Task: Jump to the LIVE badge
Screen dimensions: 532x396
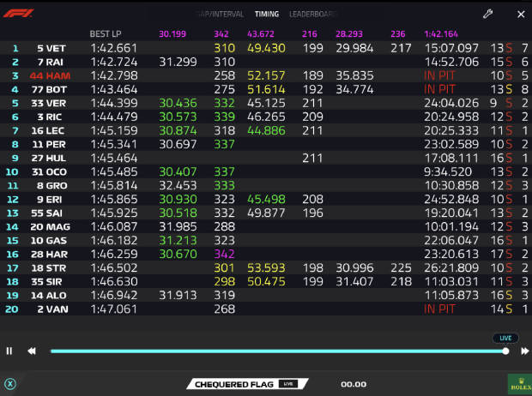Action: pos(505,338)
